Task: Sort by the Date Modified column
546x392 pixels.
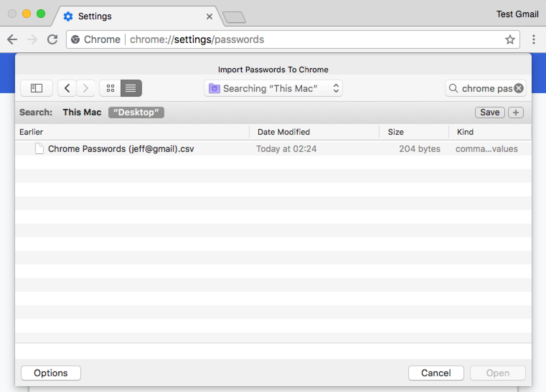Action: (314, 132)
